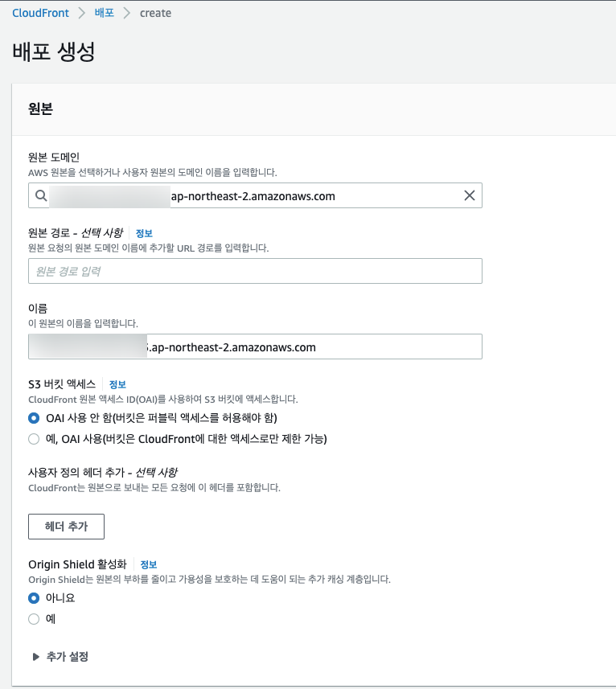Click into the 이름 origin name field
Screen dimensions: 616x689
tap(255, 347)
